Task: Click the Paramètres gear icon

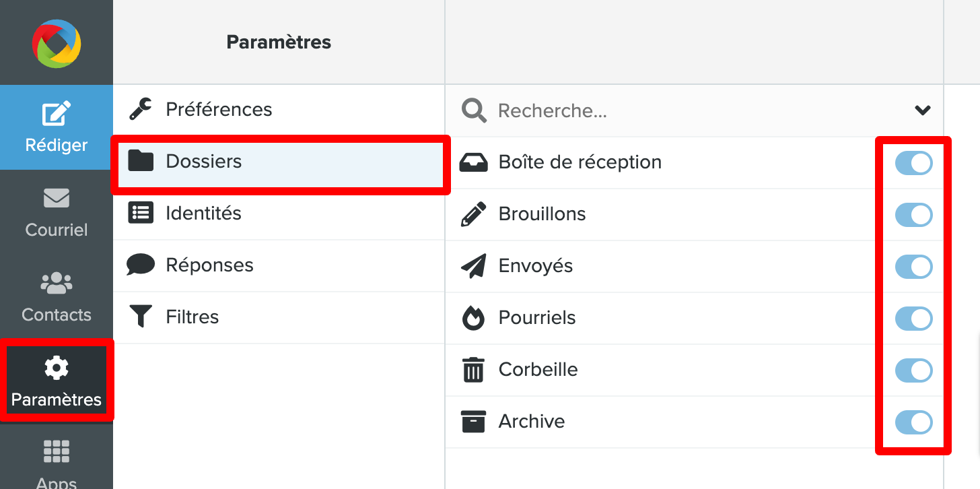Action: (57, 368)
